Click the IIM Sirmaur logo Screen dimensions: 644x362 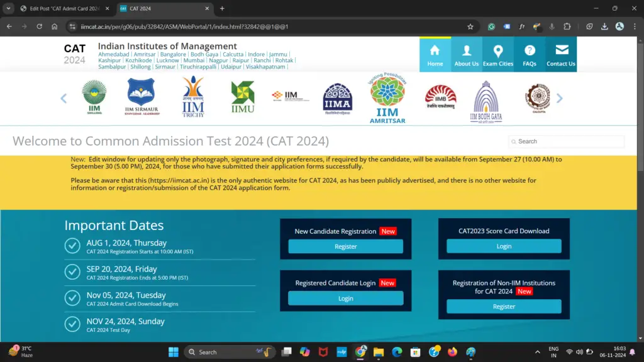(142, 97)
